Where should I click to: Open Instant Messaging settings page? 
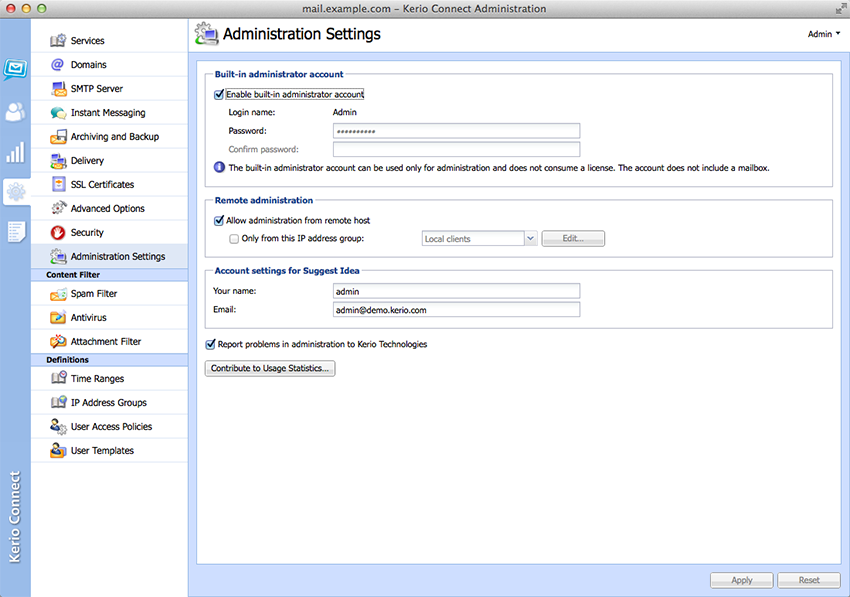(x=108, y=113)
